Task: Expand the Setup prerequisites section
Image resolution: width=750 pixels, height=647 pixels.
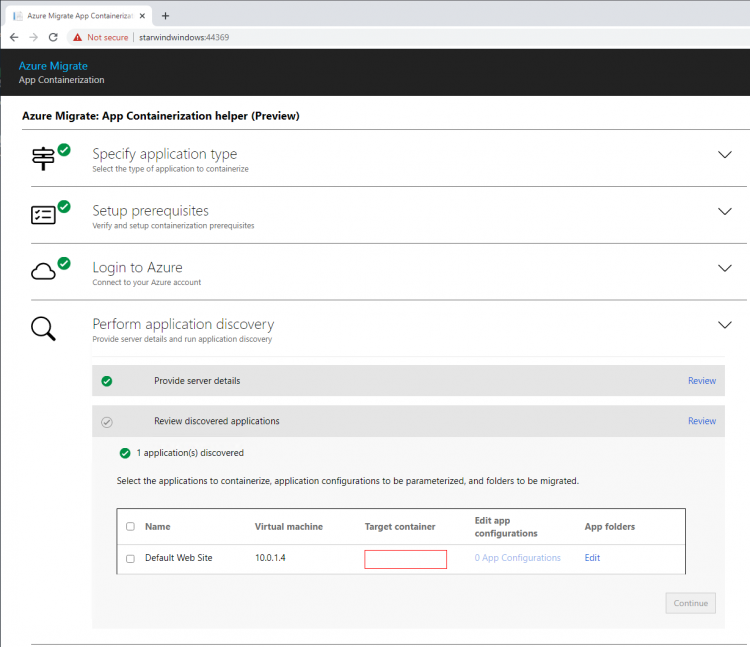Action: [725, 211]
